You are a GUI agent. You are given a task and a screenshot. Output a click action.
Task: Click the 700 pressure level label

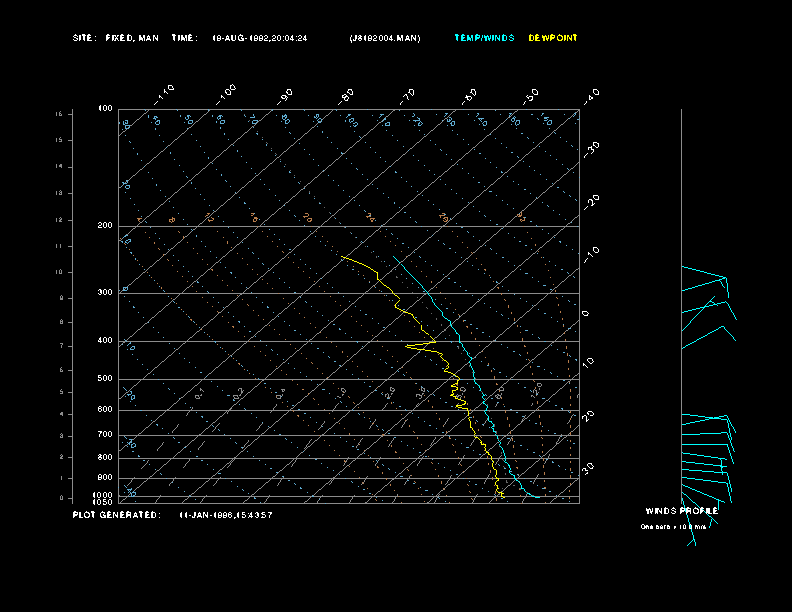(105, 435)
